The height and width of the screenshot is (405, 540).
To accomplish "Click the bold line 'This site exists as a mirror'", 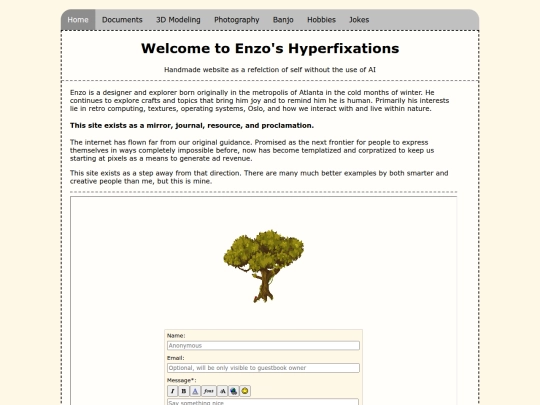I will (192, 125).
